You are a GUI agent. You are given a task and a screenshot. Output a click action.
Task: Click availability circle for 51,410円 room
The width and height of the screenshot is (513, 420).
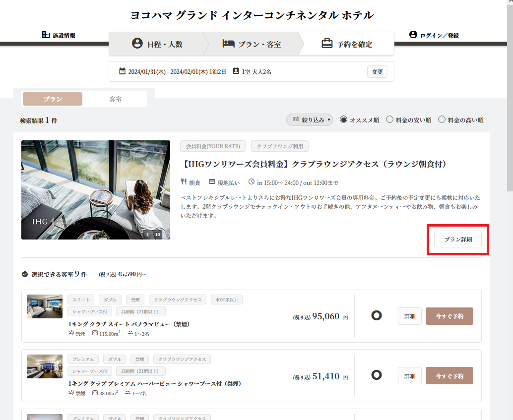(x=377, y=375)
